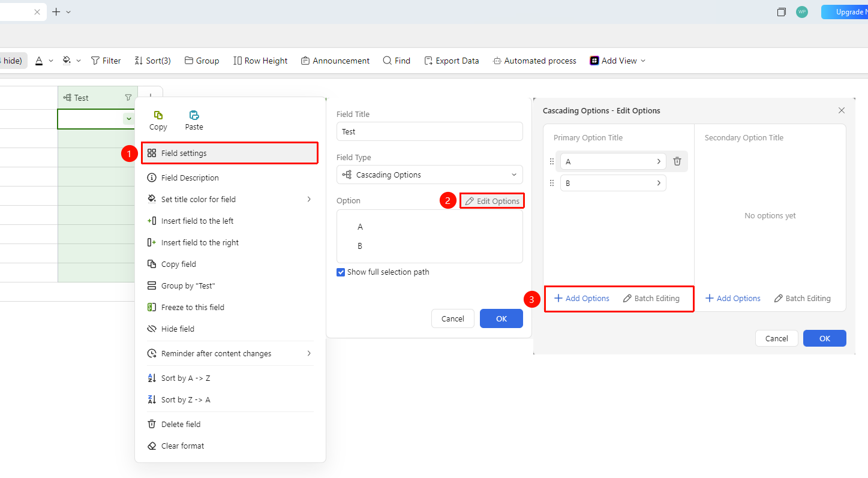Click the Edit Options button

(x=492, y=201)
